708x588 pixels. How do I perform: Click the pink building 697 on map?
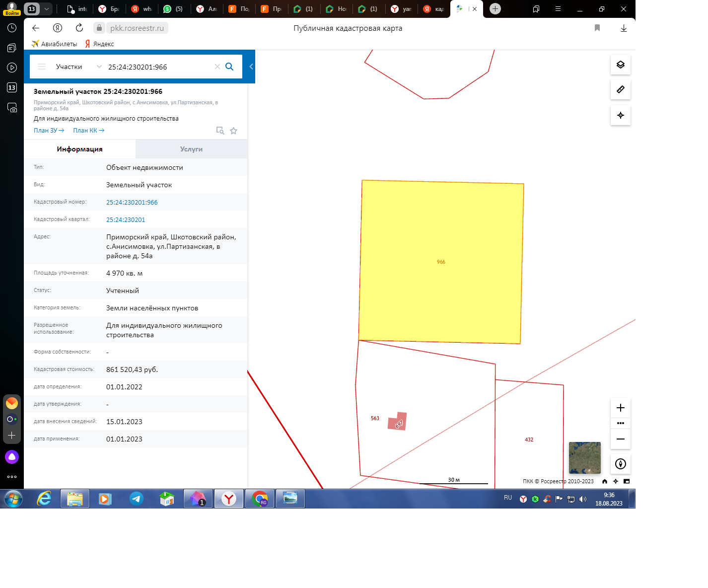[x=398, y=422]
